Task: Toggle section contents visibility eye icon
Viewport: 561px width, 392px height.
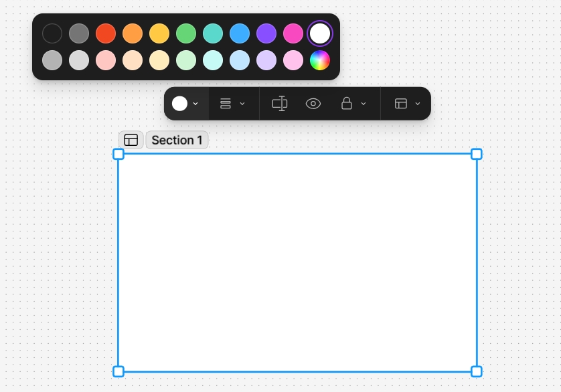Action: click(x=313, y=104)
